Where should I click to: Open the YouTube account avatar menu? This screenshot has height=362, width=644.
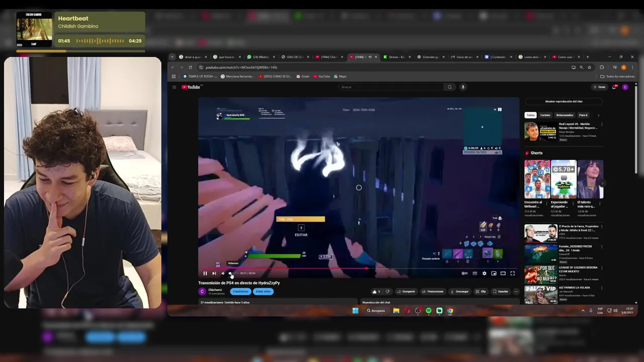tap(625, 87)
